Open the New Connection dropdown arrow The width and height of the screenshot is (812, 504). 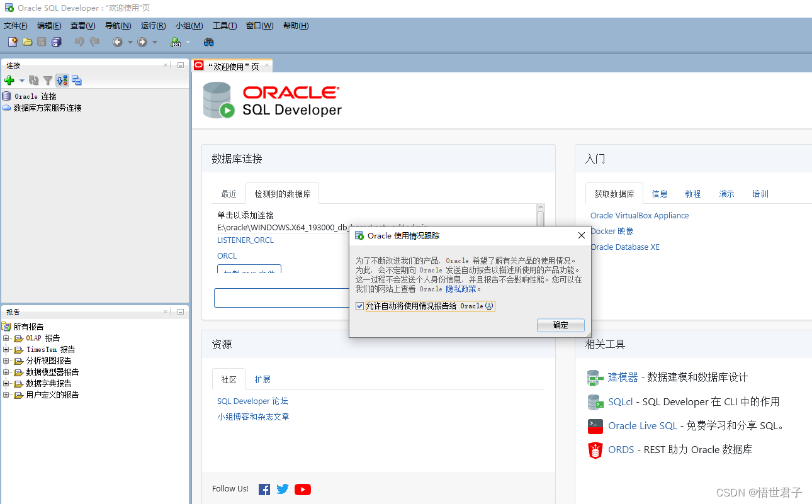click(x=21, y=81)
